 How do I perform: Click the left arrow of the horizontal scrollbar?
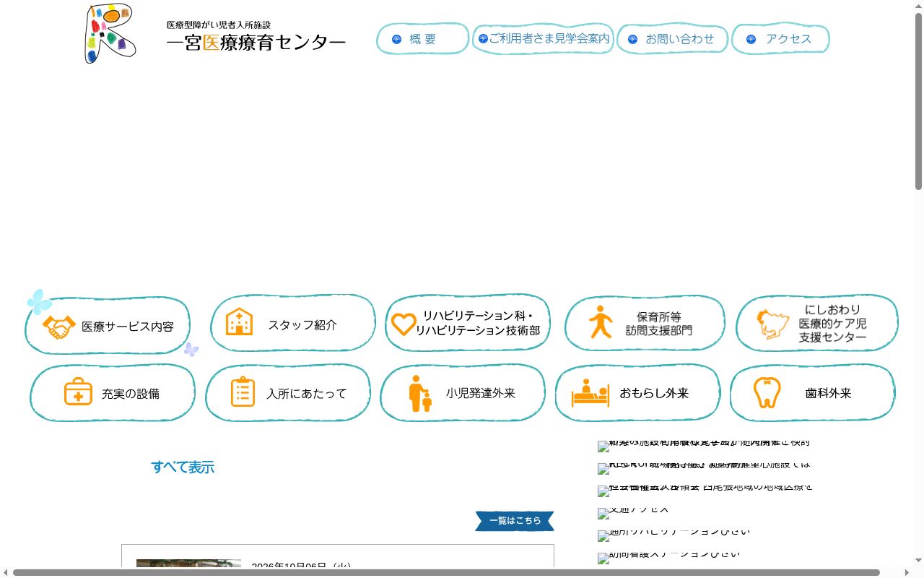(x=6, y=573)
